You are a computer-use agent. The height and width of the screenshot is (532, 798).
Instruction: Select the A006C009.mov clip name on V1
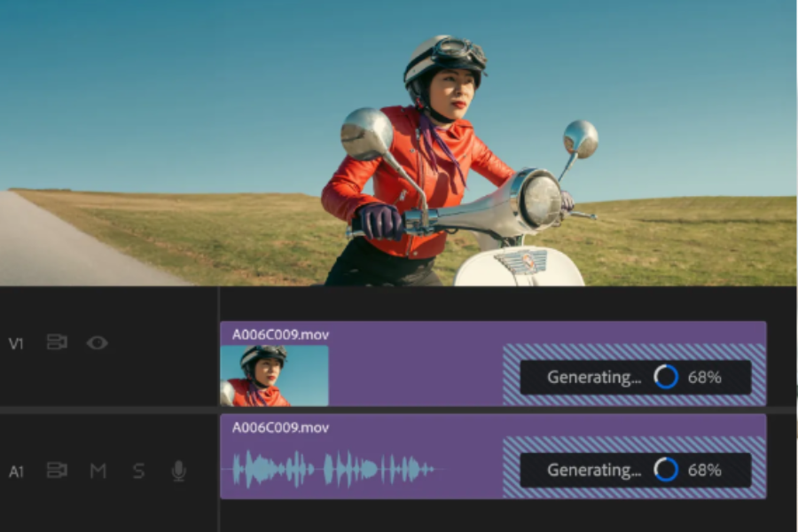click(280, 334)
